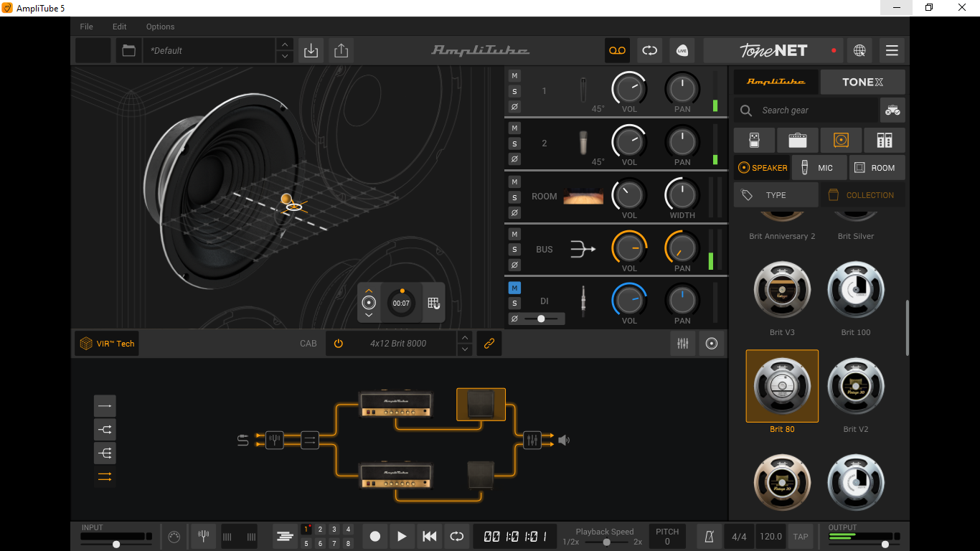
Task: Select the cabinet gear category icon
Action: click(841, 140)
